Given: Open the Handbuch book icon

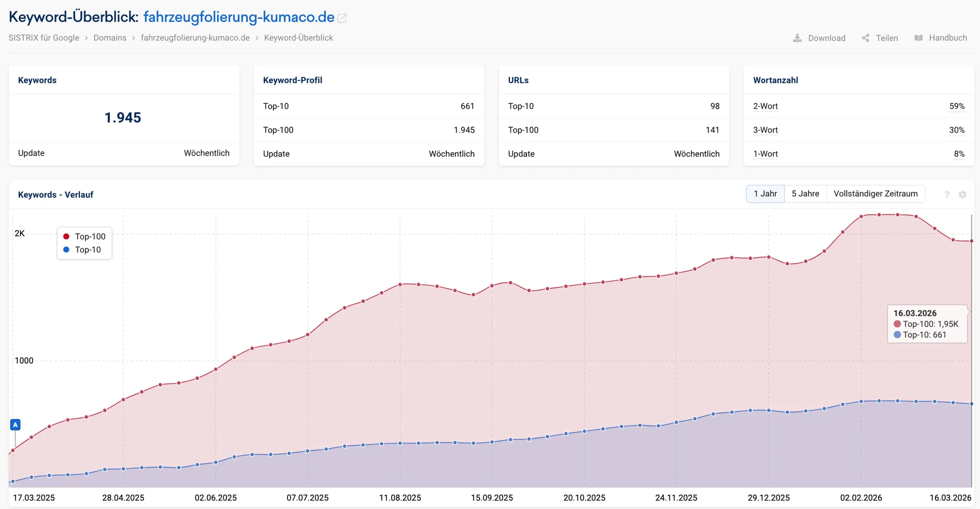Looking at the screenshot, I should (918, 38).
